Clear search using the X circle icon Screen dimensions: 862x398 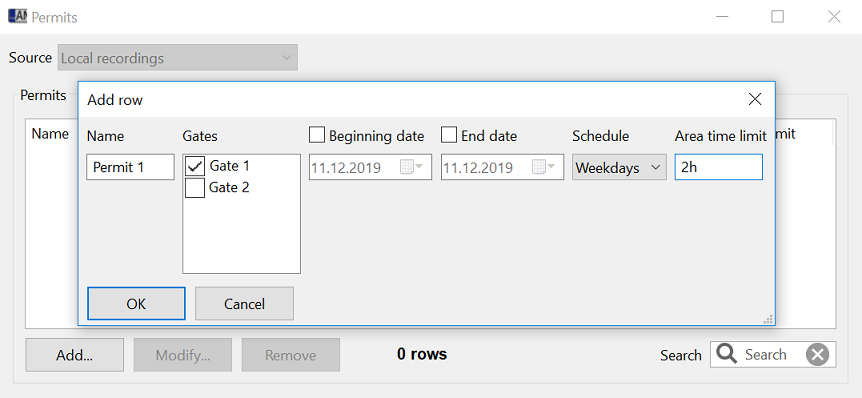pyautogui.click(x=817, y=355)
